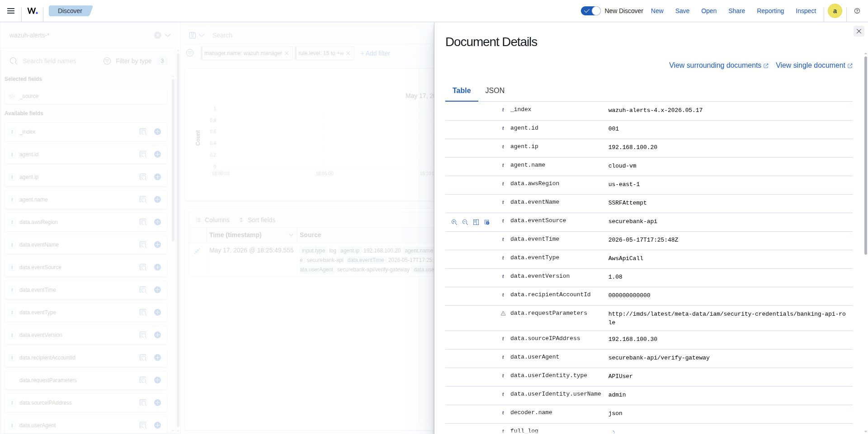Open saved queries dropdown beside search
The width and height of the screenshot is (868, 434).
tap(197, 35)
